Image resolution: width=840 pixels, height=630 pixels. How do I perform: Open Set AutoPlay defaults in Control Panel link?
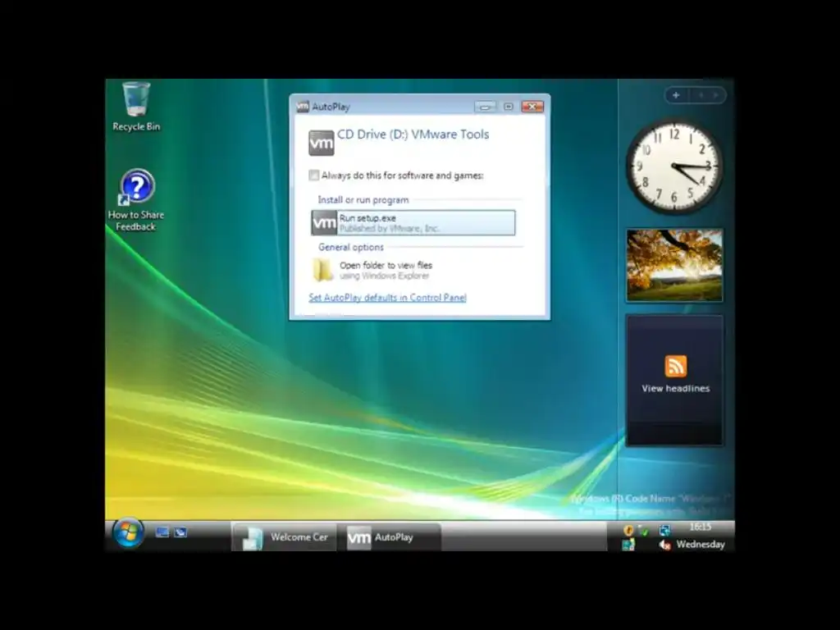(387, 298)
